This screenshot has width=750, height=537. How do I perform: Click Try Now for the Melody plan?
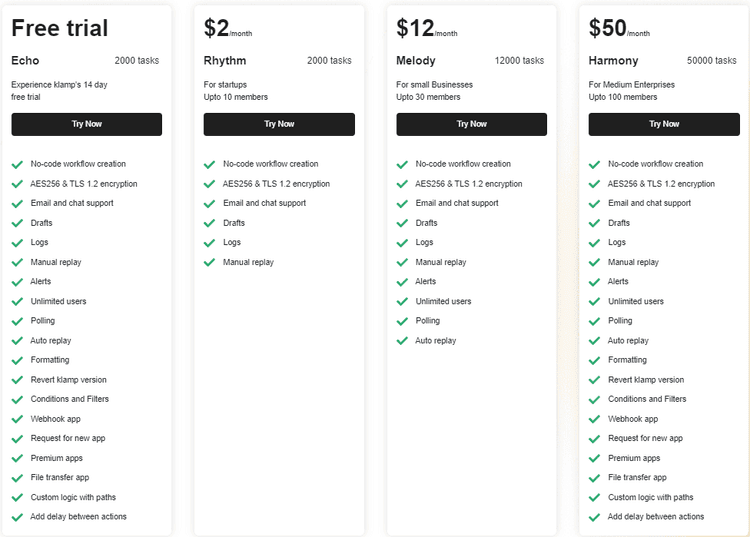point(472,124)
